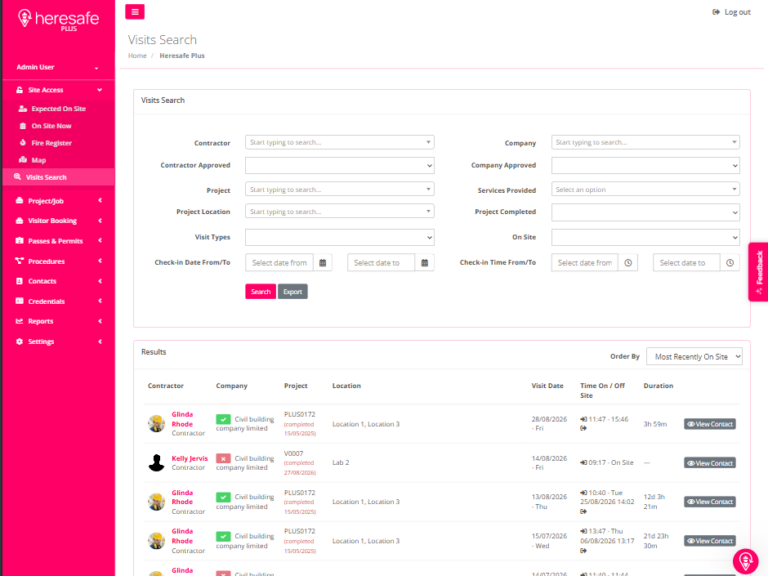The image size is (768, 576).
Task: Expand the Credentials sidebar section
Action: 58,301
